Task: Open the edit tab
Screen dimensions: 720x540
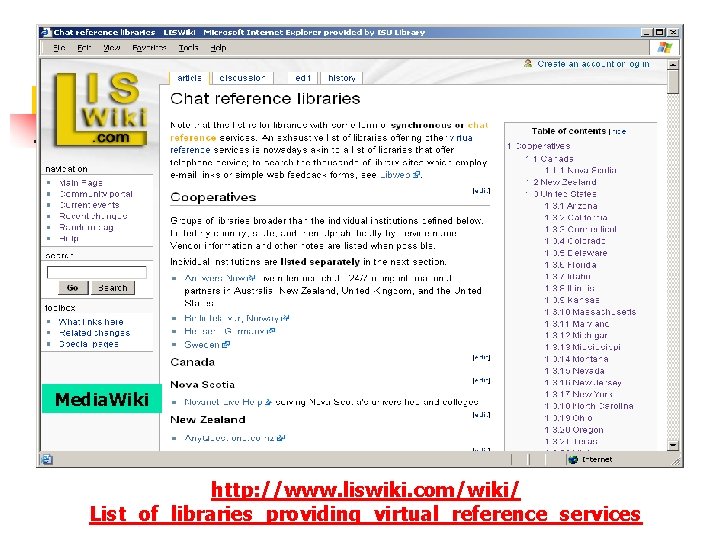Action: [x=303, y=78]
